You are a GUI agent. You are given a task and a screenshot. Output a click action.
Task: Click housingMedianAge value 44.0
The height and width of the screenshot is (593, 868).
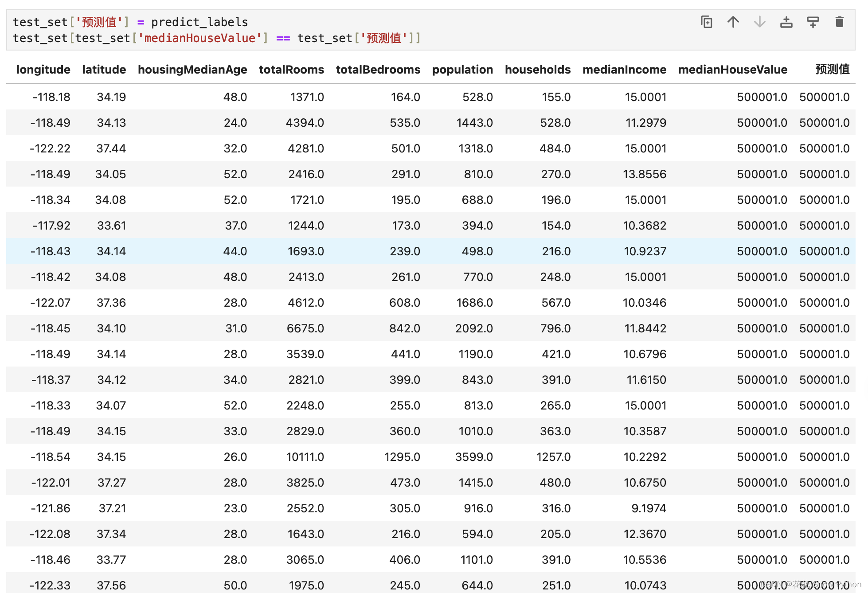(x=235, y=251)
